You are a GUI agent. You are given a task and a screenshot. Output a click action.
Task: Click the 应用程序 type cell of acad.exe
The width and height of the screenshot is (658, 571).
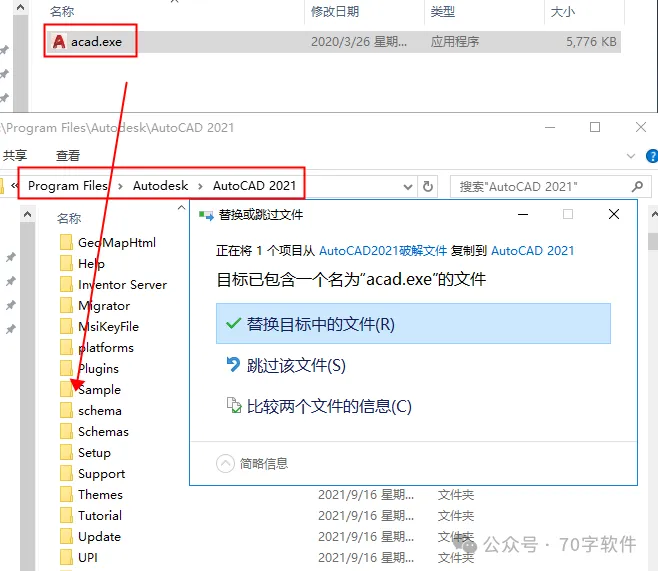(x=454, y=42)
